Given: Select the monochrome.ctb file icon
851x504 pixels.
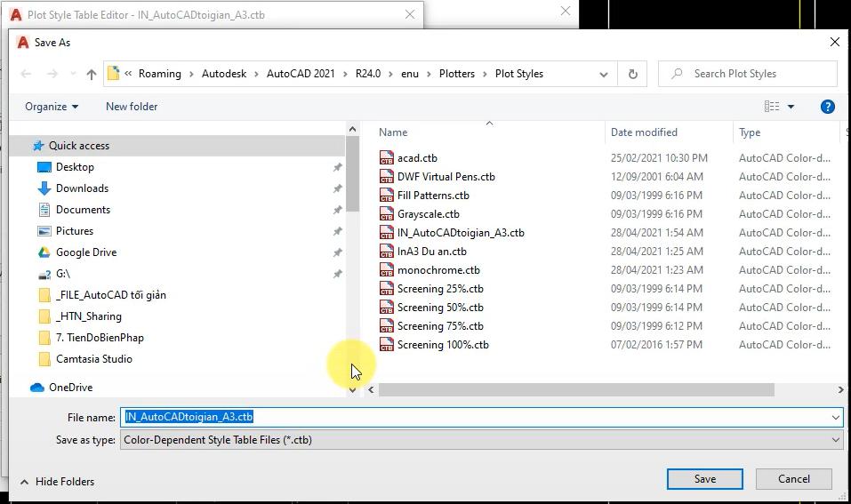Looking at the screenshot, I should pyautogui.click(x=387, y=270).
